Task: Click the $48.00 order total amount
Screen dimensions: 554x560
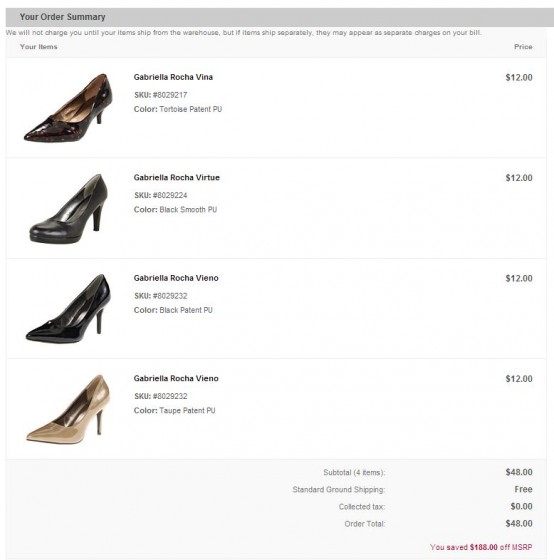Action: point(519,524)
